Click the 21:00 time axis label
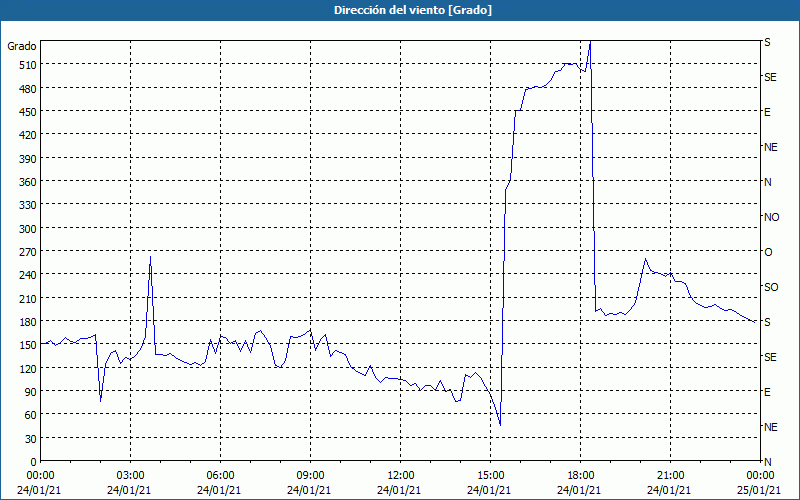Viewport: 800px width, 500px height. click(x=670, y=476)
